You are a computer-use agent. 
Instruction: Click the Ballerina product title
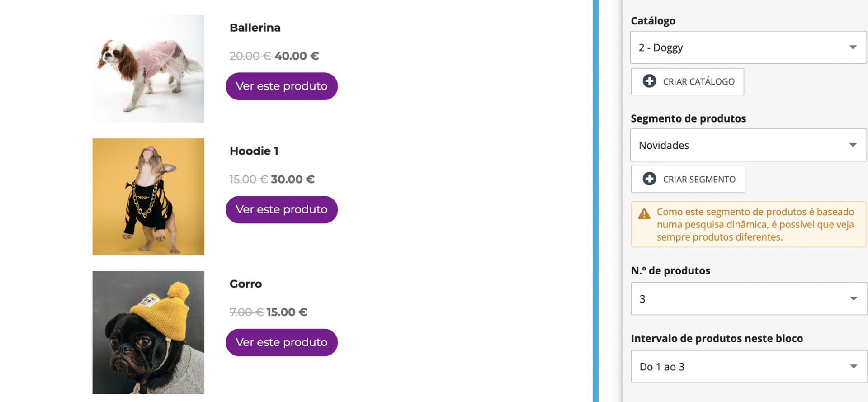pyautogui.click(x=255, y=28)
